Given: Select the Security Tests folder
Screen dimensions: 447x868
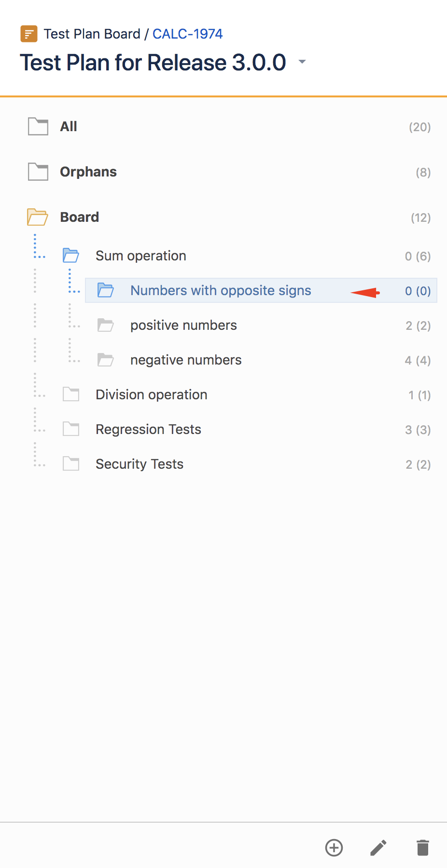Looking at the screenshot, I should (244, 464).
